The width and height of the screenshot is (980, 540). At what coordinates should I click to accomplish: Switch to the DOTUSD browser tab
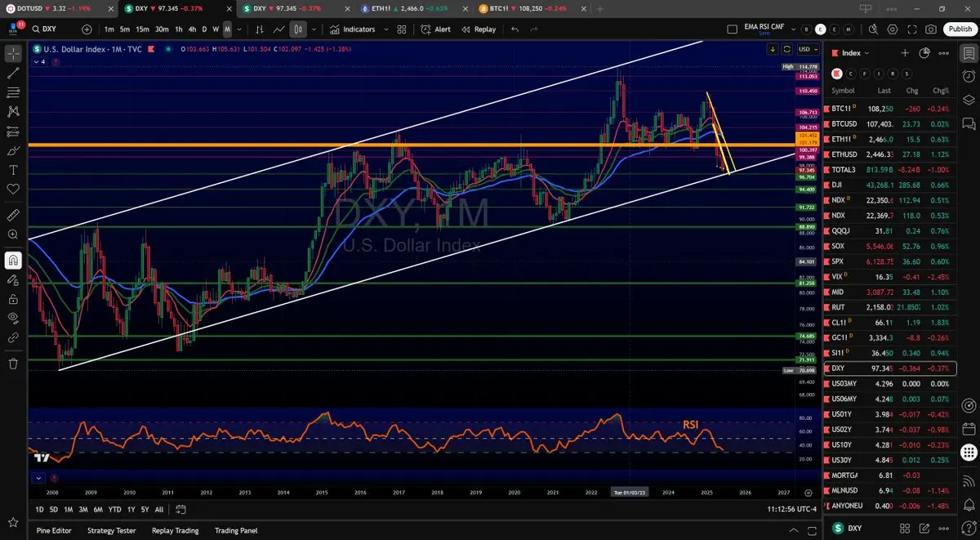tap(60, 8)
